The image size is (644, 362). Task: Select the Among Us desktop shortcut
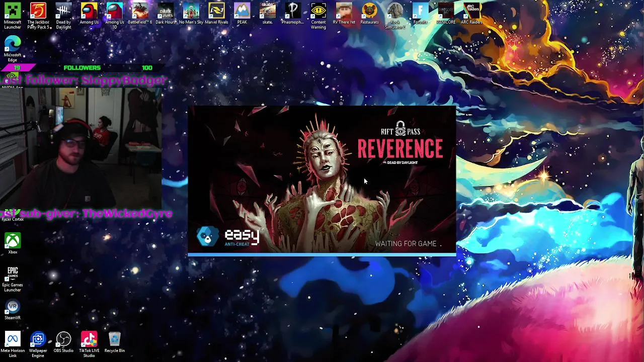pyautogui.click(x=89, y=14)
